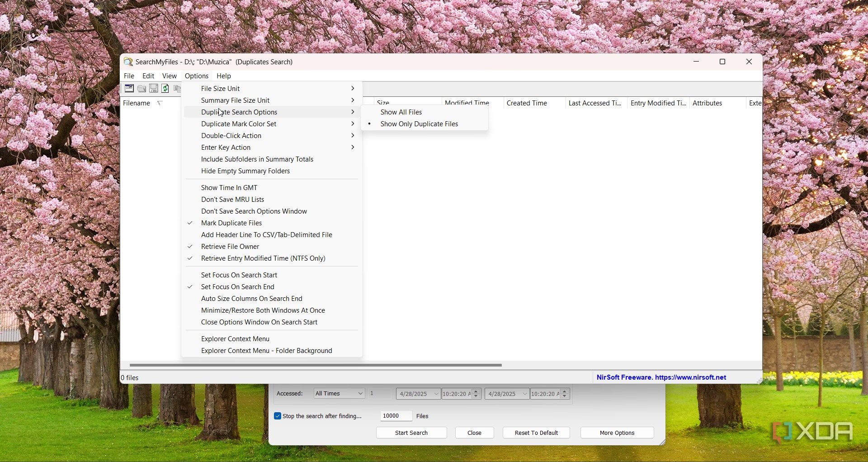Screen dimensions: 868x462
Task: Open the View menu
Action: point(170,76)
